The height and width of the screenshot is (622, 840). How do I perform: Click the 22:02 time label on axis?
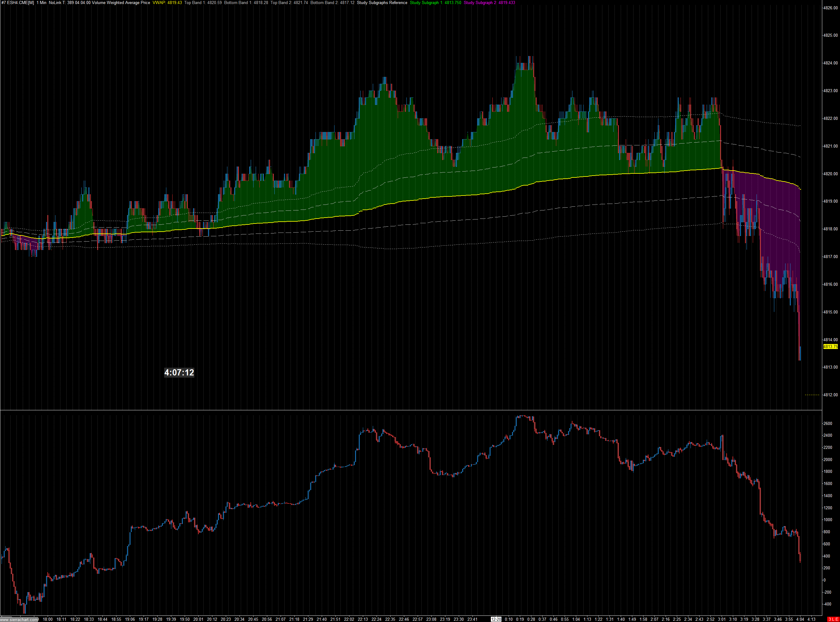coord(349,620)
